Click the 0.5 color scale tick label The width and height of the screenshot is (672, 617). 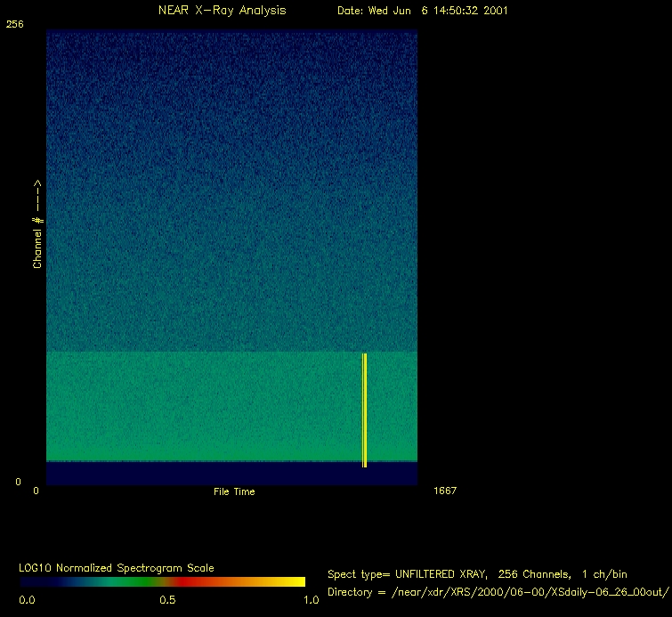167,600
